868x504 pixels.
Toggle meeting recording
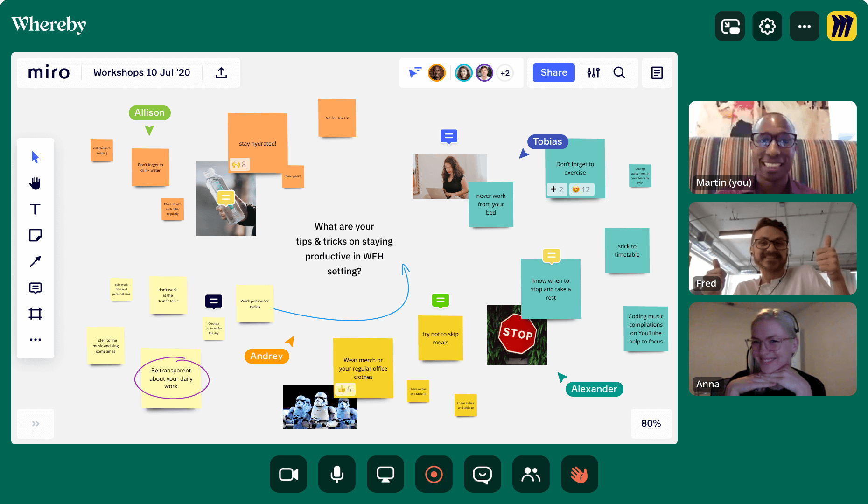pos(434,475)
